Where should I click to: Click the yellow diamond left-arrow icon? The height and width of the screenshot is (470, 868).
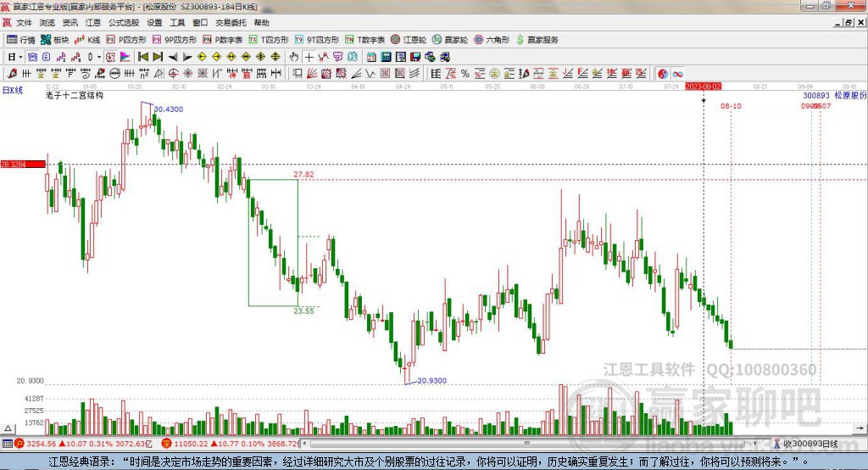click(x=202, y=57)
